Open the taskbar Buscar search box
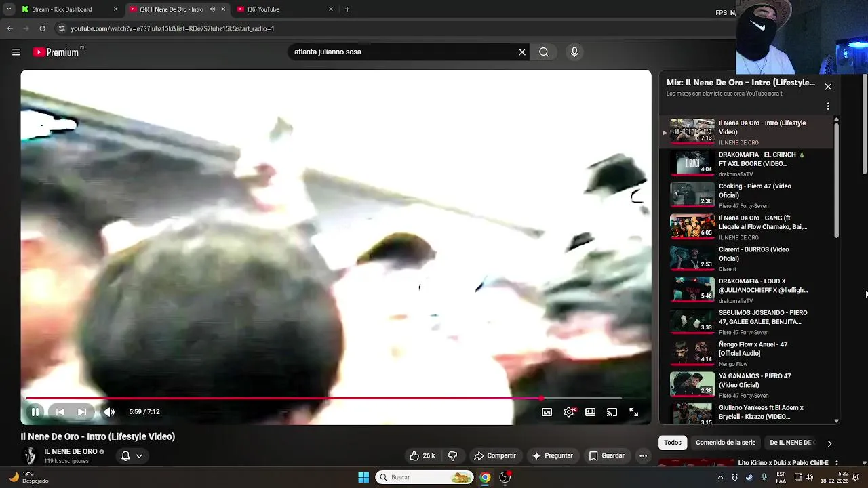868x488 pixels. pos(425,477)
